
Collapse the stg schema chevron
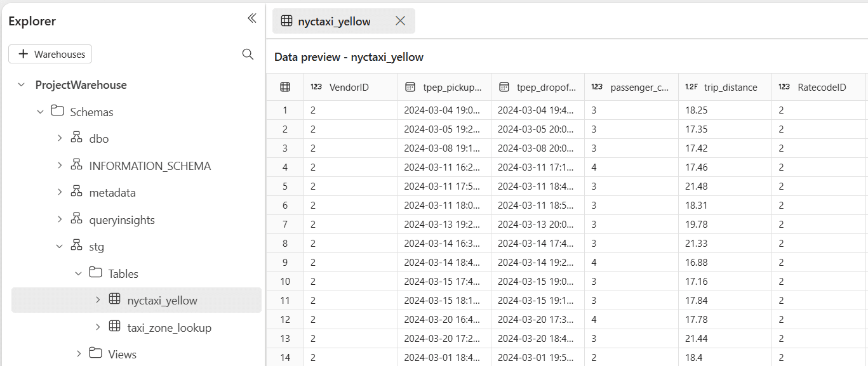(60, 246)
